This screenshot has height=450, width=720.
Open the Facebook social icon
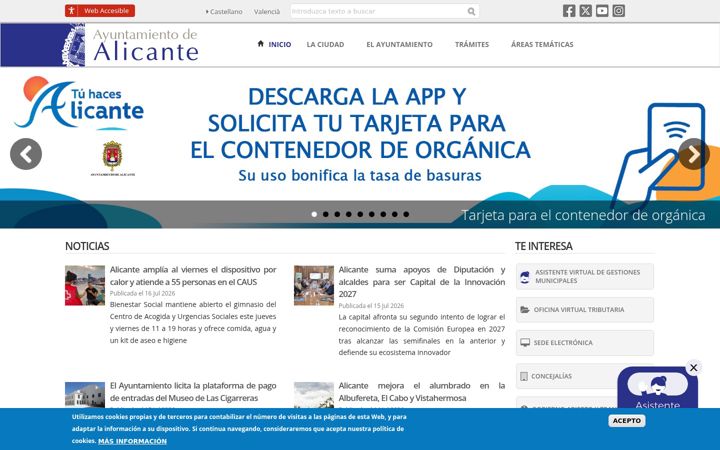(569, 11)
